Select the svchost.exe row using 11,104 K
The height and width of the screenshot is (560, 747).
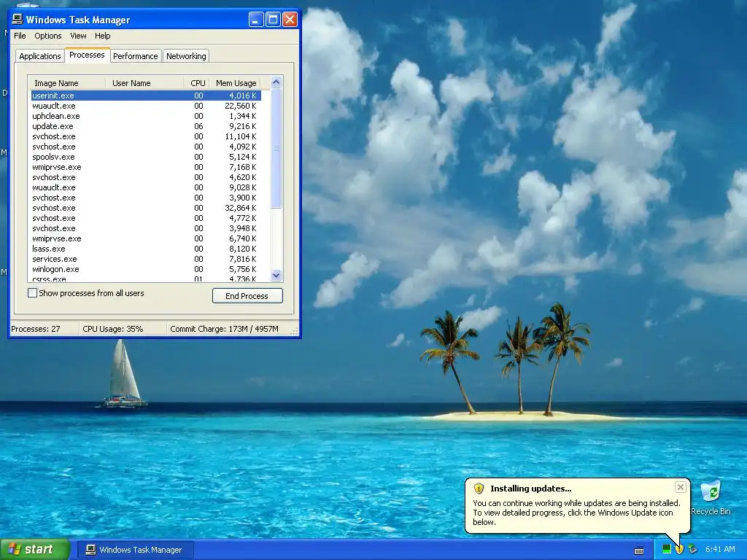click(x=146, y=136)
